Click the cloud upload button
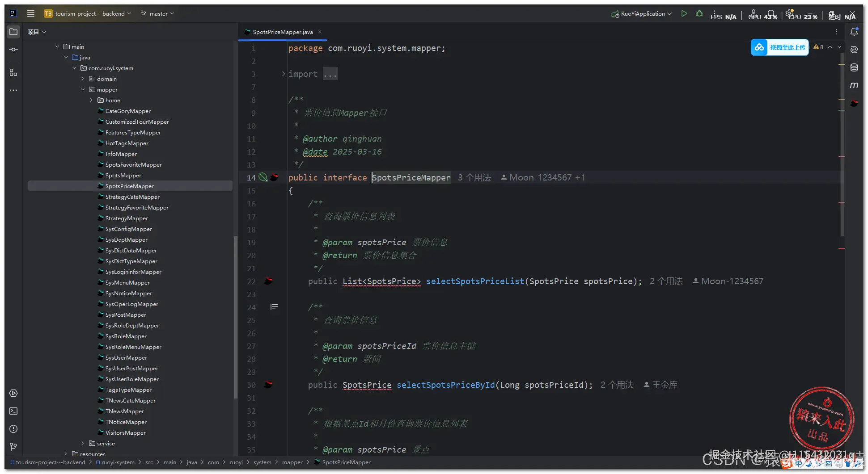This screenshot has width=868, height=474. coord(779,47)
